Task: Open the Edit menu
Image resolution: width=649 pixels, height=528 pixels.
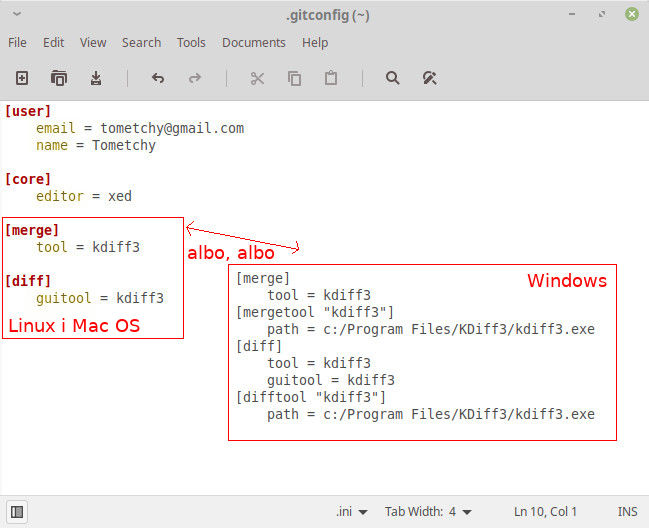Action: pyautogui.click(x=53, y=43)
